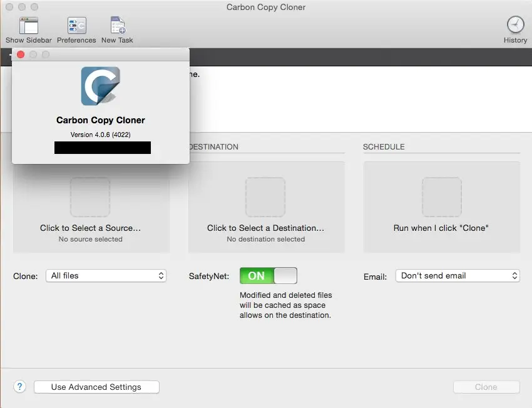This screenshot has height=408, width=532.
Task: Click the SCHEDULE section heading
Action: [x=384, y=147]
